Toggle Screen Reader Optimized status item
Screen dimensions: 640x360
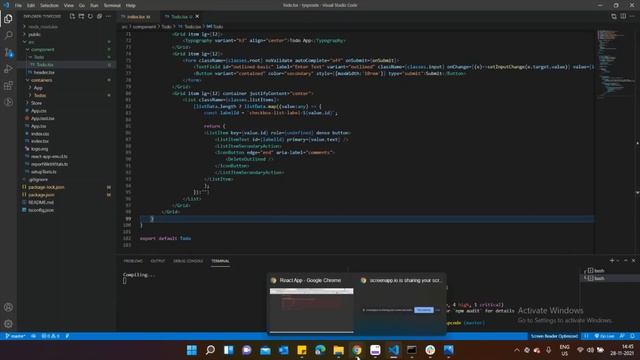tap(554, 336)
